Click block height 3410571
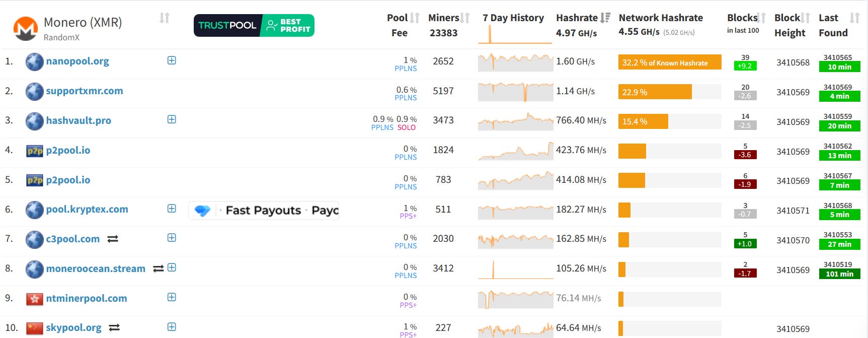Screen dimensions: 868x338 click(793, 211)
